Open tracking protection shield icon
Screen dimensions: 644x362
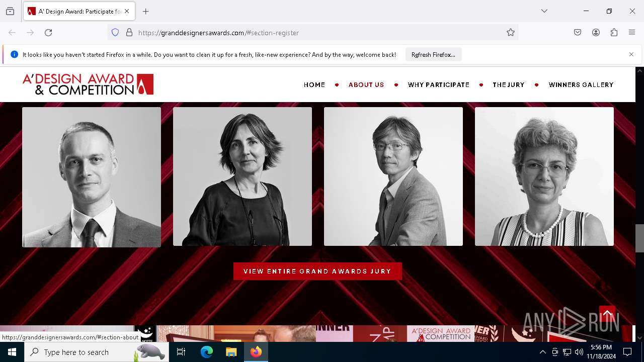[x=115, y=33]
